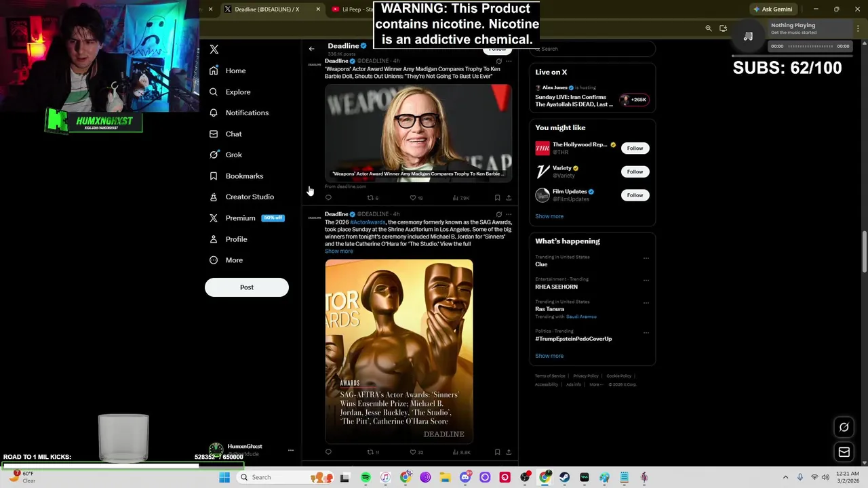Bookmark the Amy Madigan post
The image size is (868, 488).
click(x=497, y=198)
